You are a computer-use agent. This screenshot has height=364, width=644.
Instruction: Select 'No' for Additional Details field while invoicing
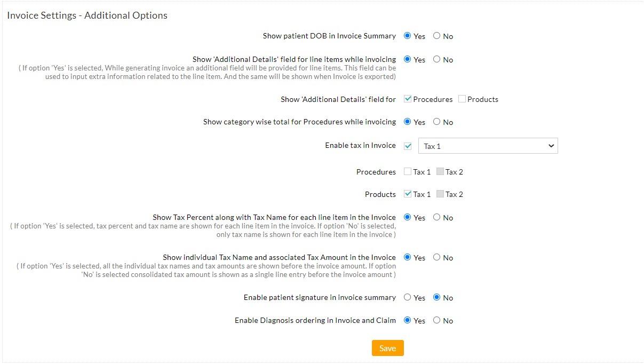(x=436, y=59)
